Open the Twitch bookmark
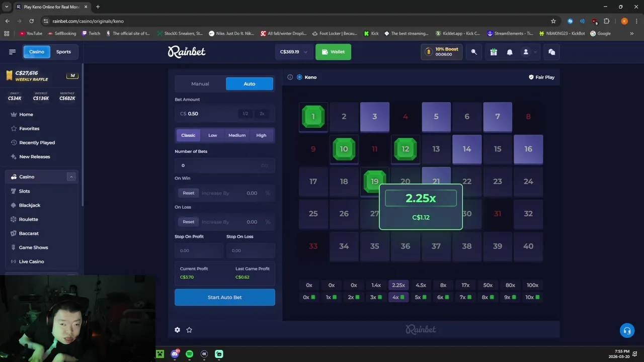Image resolution: width=644 pixels, height=362 pixels. [90, 34]
